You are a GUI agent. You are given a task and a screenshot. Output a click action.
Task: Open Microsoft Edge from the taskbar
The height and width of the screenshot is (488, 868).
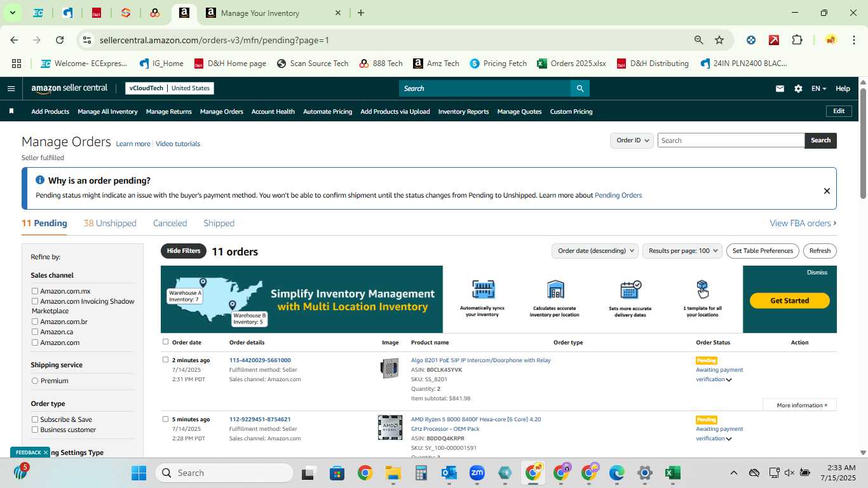pos(617,473)
